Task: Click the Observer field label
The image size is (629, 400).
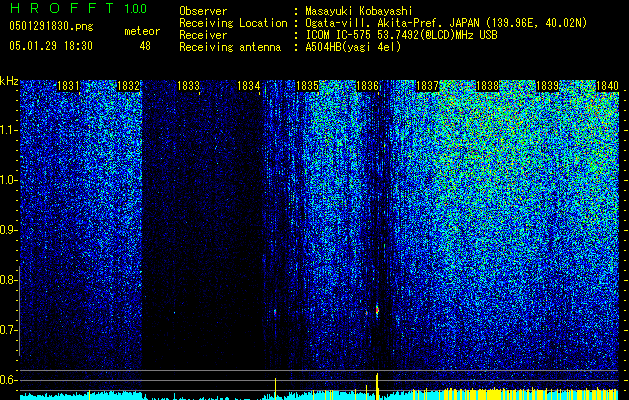Action: click(x=203, y=11)
